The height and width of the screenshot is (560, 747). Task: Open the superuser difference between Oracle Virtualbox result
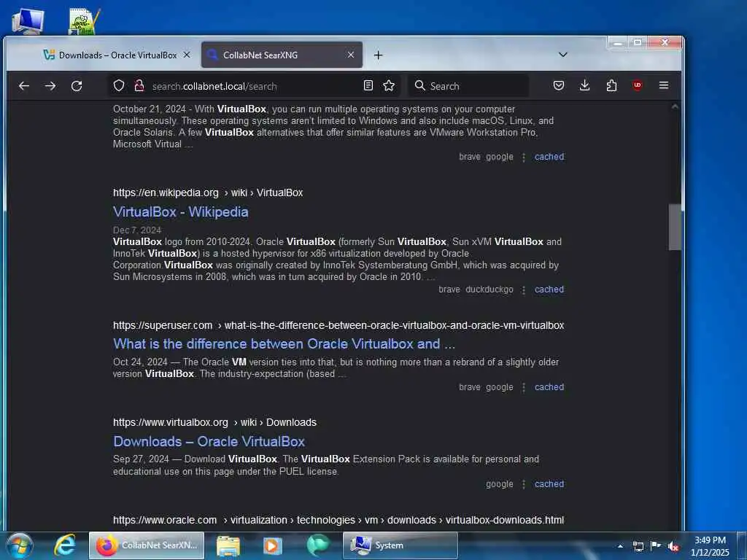pyautogui.click(x=284, y=344)
